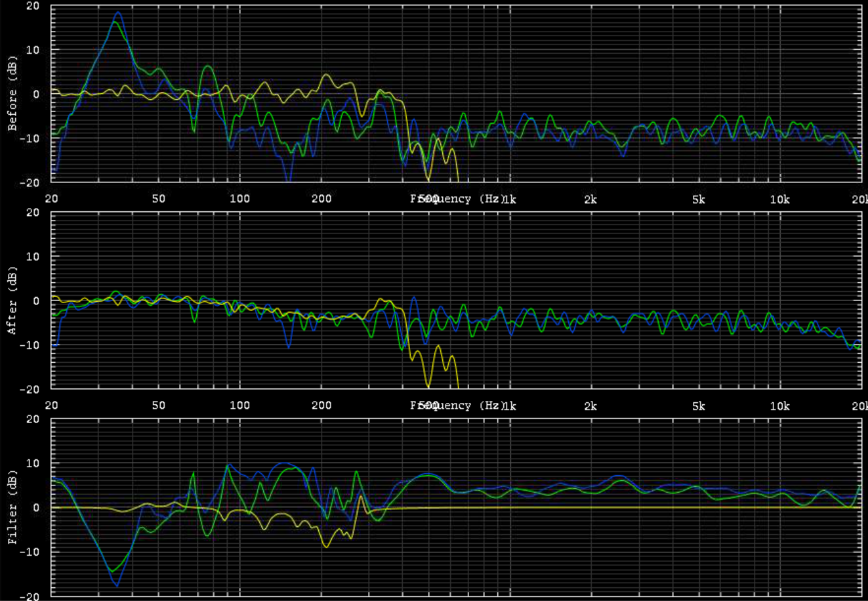The width and height of the screenshot is (868, 601).
Task: Click the blue curve's tallest peak in Before graph
Action: (x=118, y=12)
